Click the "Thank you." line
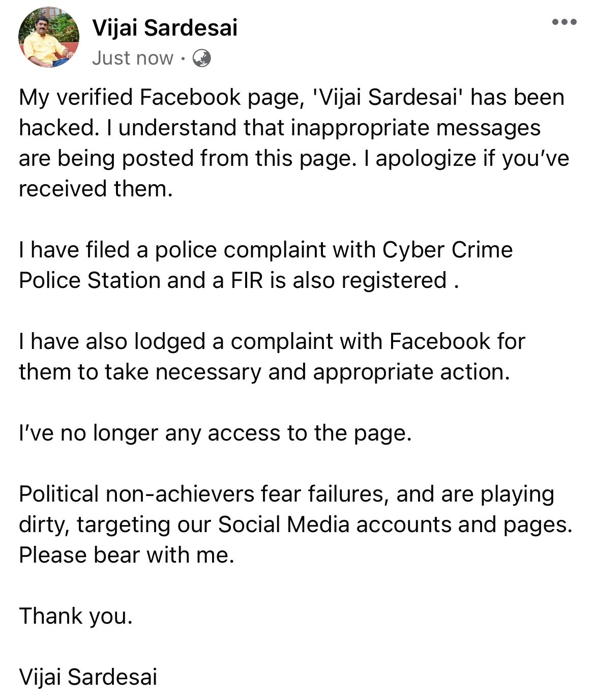595x700 pixels. tap(76, 616)
